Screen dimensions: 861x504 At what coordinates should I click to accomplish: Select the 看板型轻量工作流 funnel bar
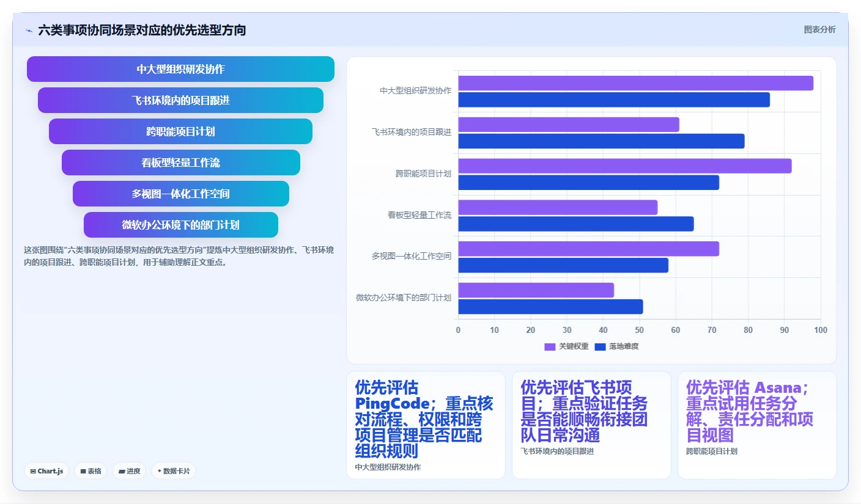(180, 163)
